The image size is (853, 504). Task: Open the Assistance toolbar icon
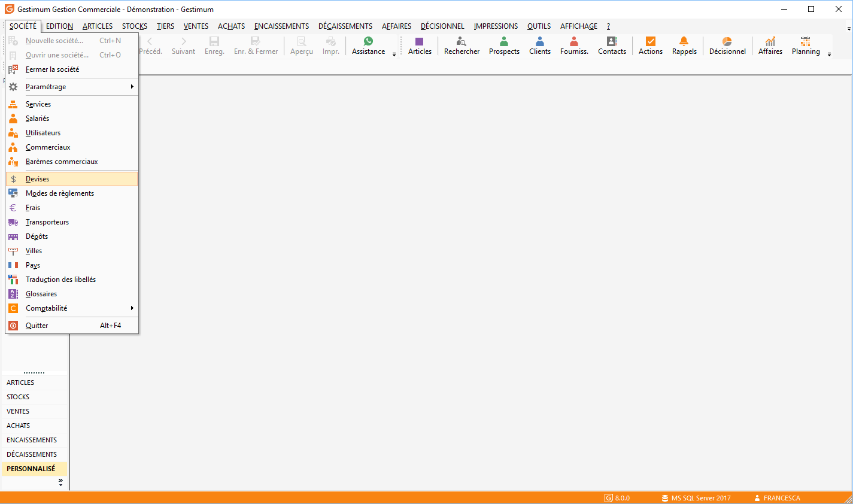tap(368, 46)
